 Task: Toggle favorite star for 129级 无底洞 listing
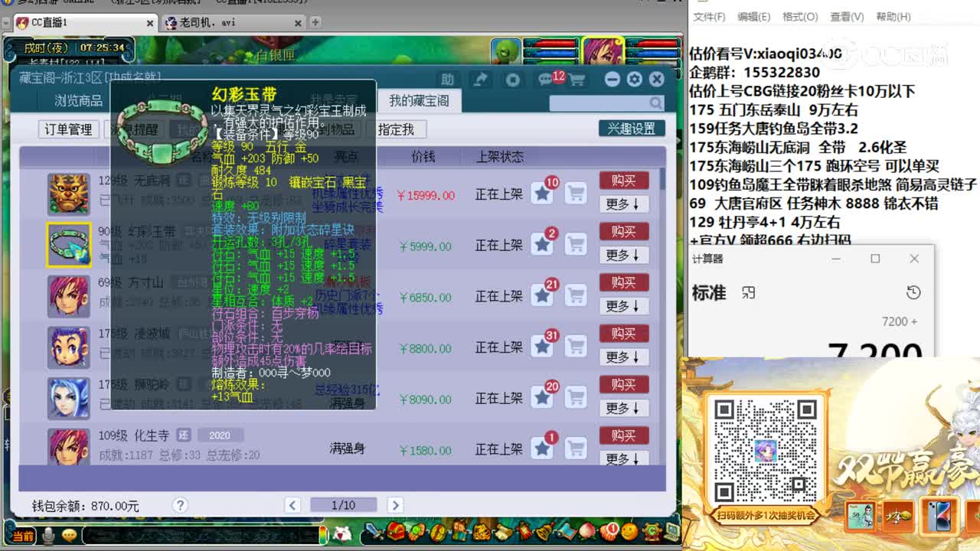(x=542, y=194)
